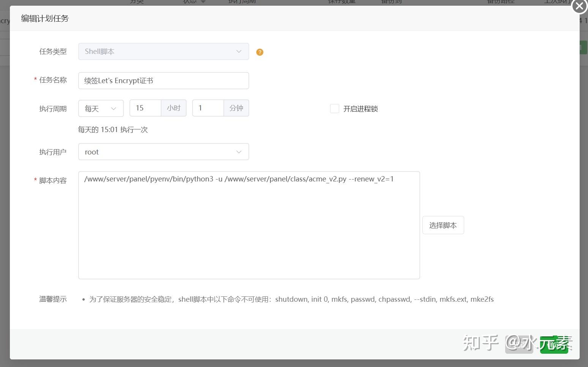This screenshot has width=588, height=367.
Task: Click the 执行周期 field label
Action: 53,109
